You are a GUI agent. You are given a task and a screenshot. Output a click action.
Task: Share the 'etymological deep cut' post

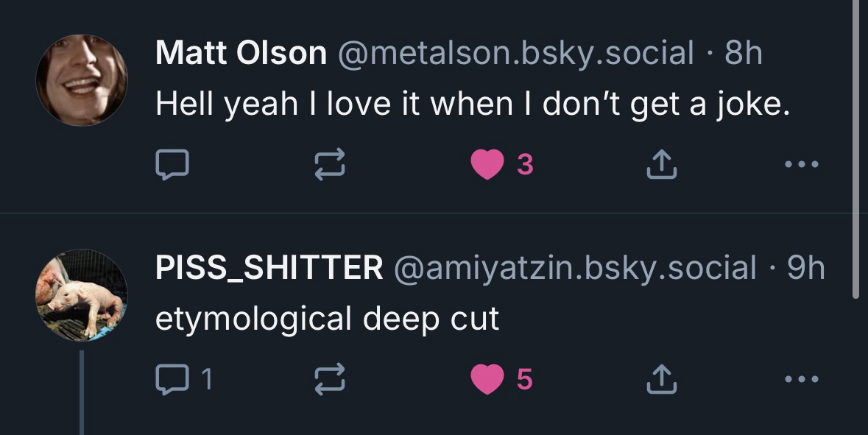point(660,379)
